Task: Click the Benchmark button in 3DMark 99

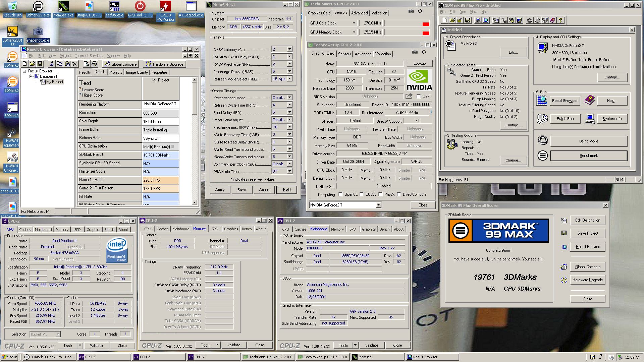Action: coord(589,156)
